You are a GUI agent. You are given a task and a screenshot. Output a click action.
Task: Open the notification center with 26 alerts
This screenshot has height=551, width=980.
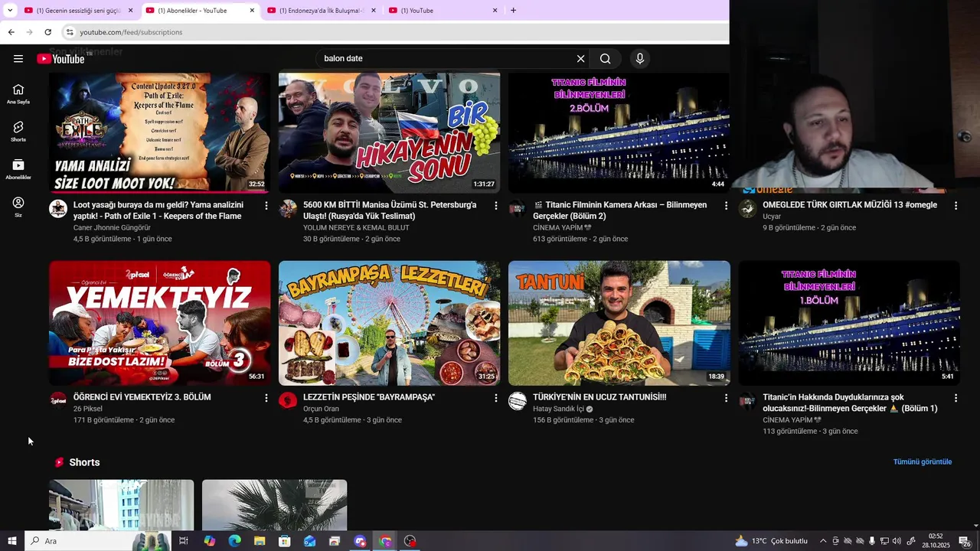coord(964,541)
